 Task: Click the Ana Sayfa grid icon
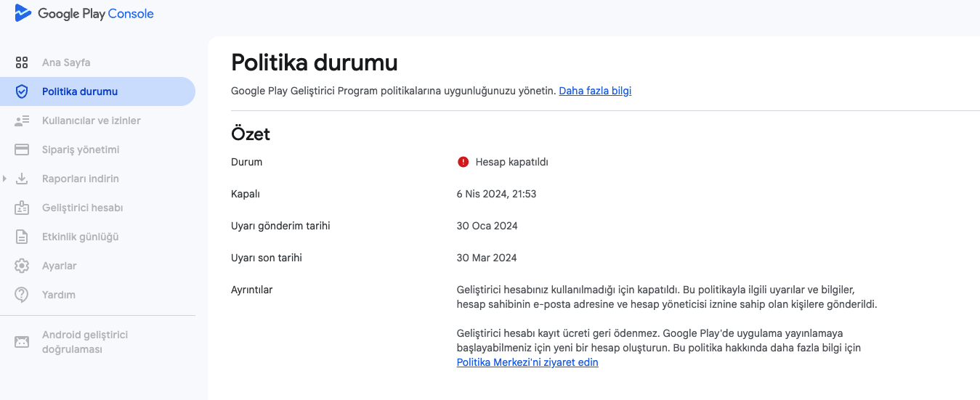(x=22, y=62)
